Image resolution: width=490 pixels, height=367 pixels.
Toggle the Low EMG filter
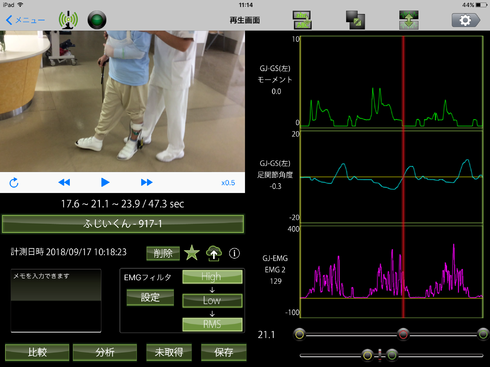(212, 300)
